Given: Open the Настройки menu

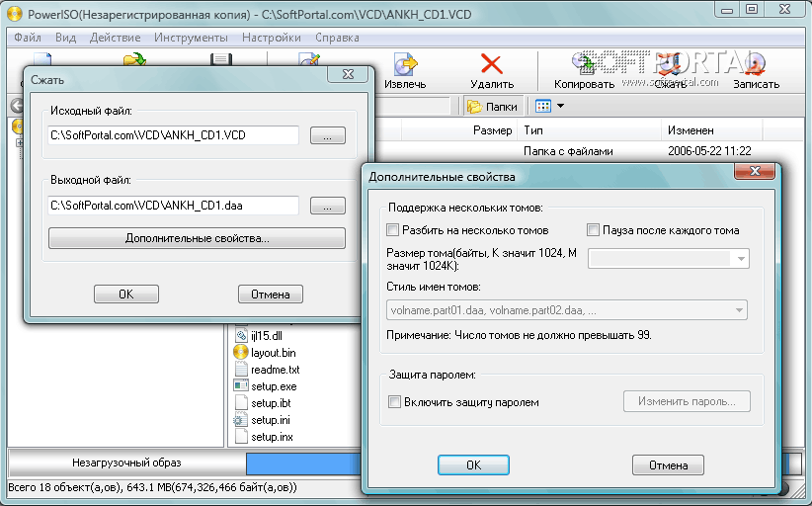Looking at the screenshot, I should point(271,38).
